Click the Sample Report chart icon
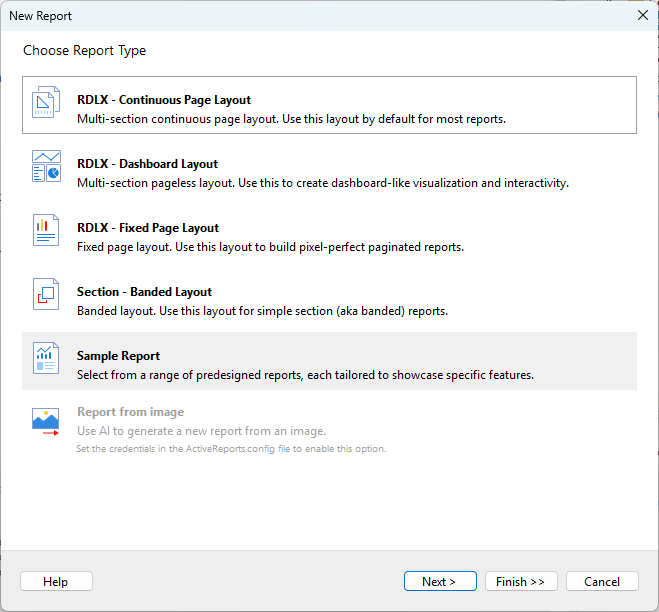The image size is (659, 612). (46, 358)
